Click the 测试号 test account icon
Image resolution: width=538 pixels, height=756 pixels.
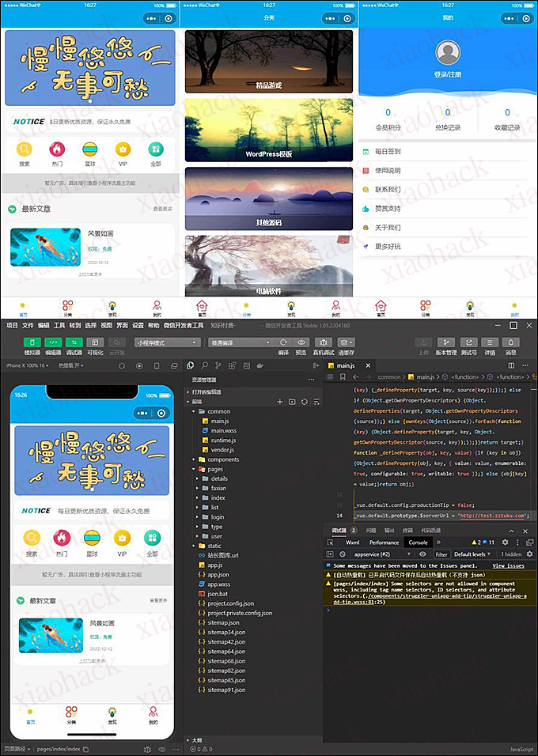click(468, 342)
